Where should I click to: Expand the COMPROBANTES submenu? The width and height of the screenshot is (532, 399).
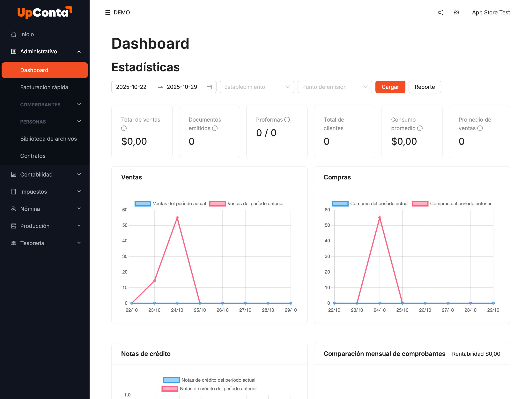click(x=79, y=104)
